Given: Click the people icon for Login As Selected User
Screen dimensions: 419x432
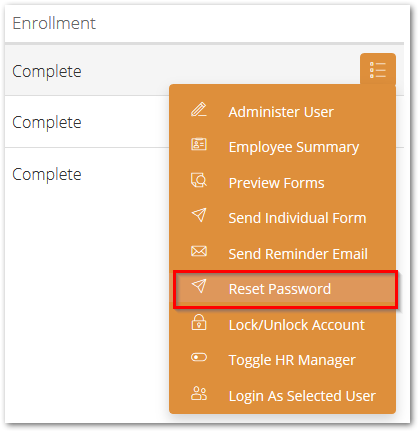Looking at the screenshot, I should [x=199, y=393].
